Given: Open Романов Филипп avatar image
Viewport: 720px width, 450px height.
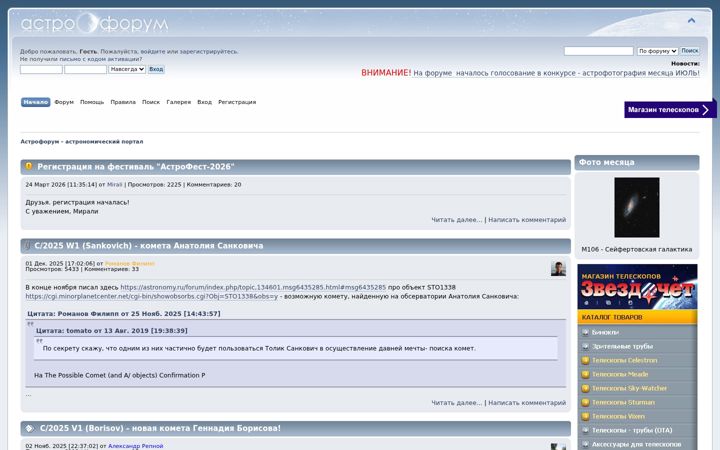Looking at the screenshot, I should [x=558, y=268].
